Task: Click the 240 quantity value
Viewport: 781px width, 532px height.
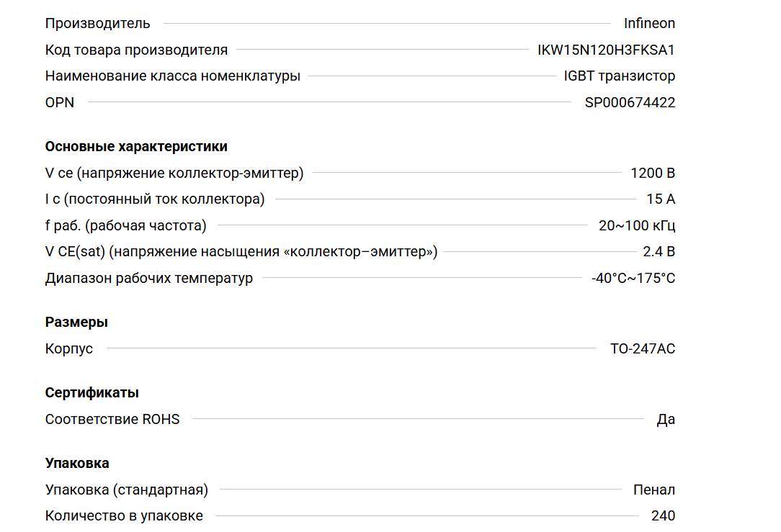Action: click(x=663, y=515)
